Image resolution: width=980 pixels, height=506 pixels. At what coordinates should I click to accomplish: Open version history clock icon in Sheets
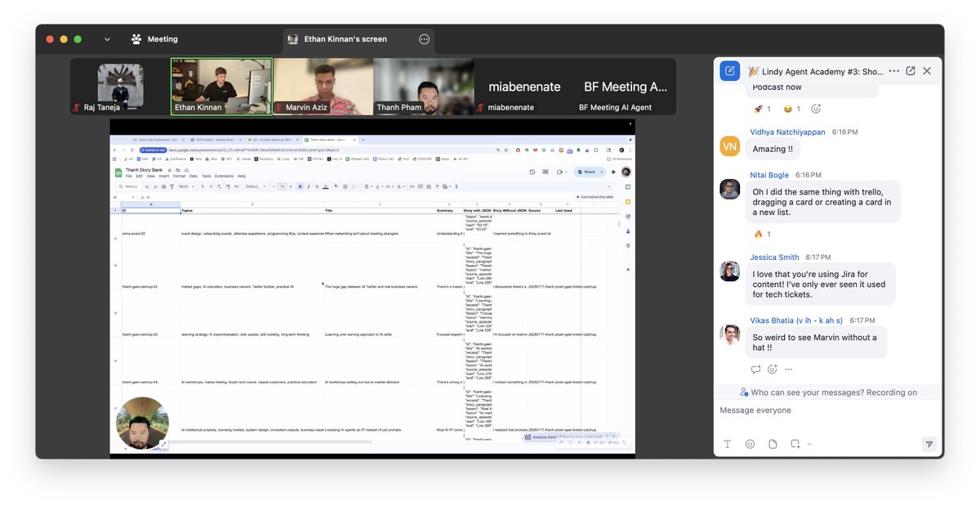pos(532,172)
